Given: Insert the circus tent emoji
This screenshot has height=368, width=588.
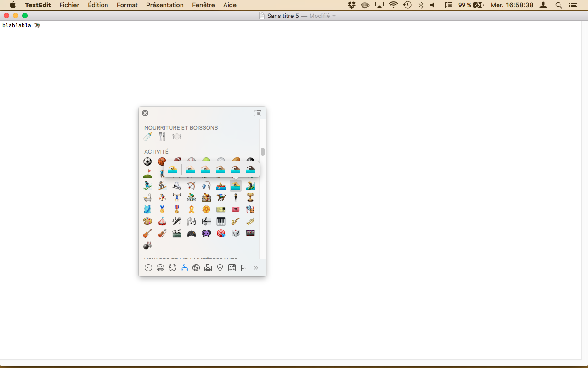Looking at the screenshot, I should pyautogui.click(x=162, y=221).
